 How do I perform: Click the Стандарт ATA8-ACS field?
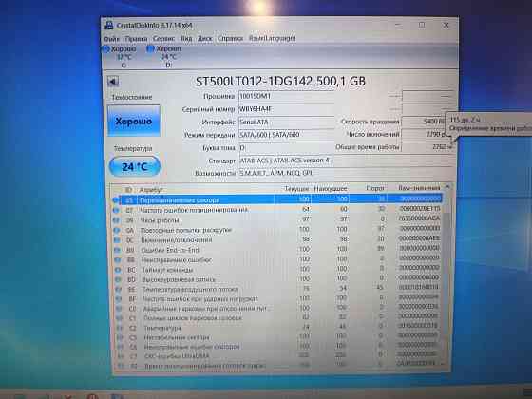[346, 161]
